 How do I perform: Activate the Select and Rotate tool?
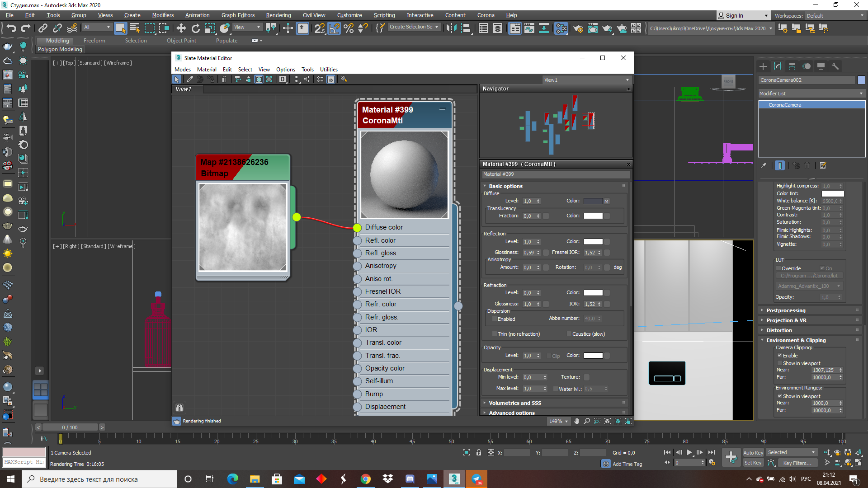point(195,28)
